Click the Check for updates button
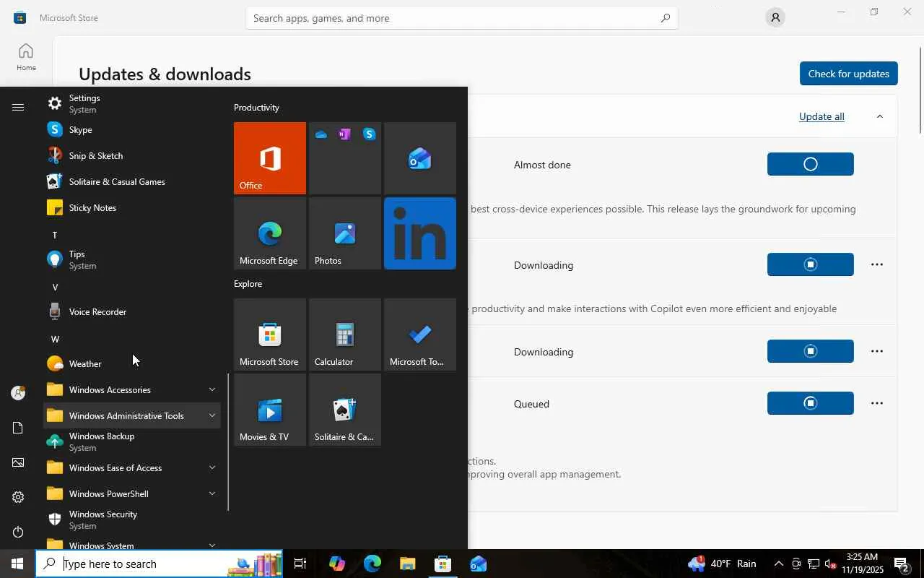 pyautogui.click(x=849, y=74)
